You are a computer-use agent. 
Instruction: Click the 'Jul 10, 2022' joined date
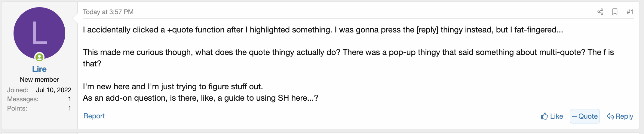tap(54, 90)
